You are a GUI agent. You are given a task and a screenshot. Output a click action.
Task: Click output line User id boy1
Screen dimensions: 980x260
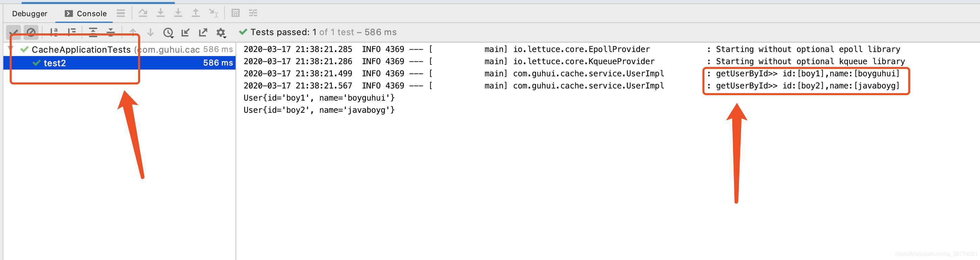(x=319, y=98)
